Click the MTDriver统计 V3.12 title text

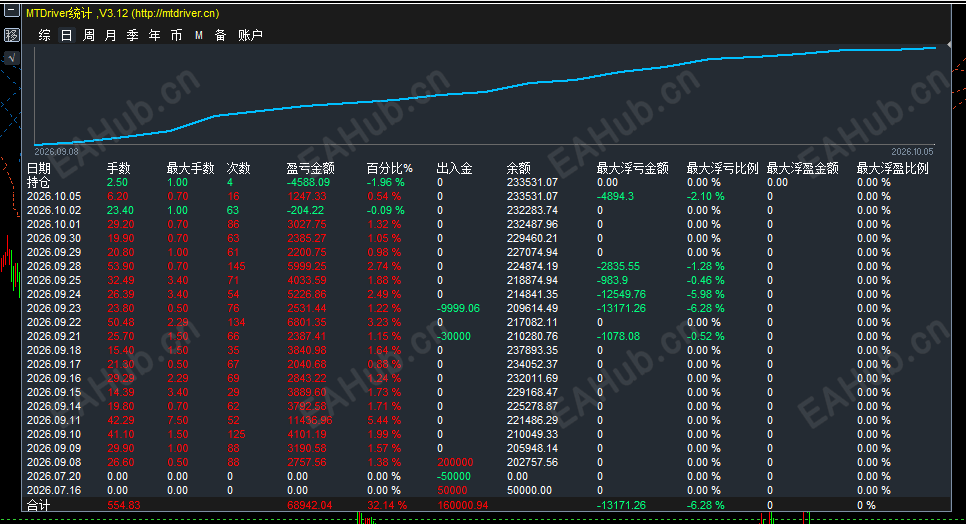(122, 13)
